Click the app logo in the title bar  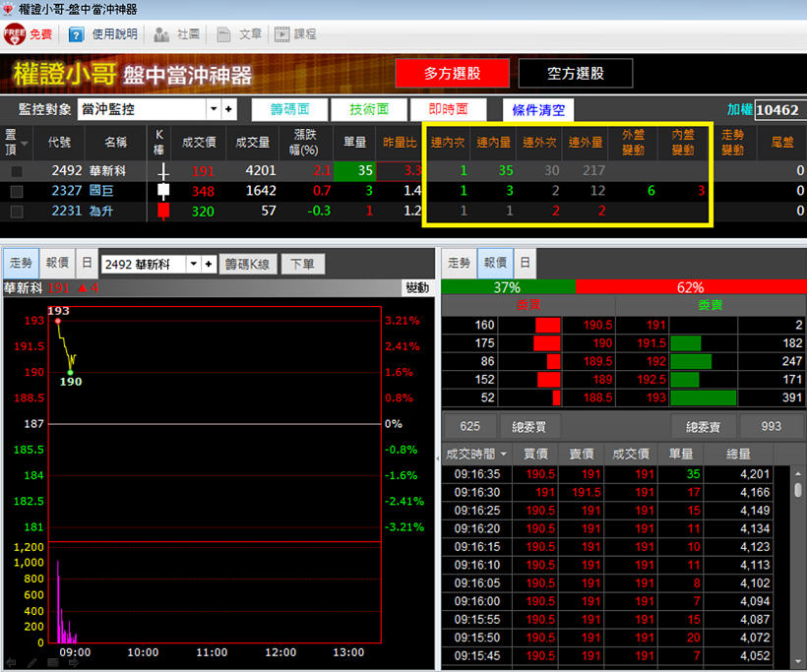pos(8,9)
